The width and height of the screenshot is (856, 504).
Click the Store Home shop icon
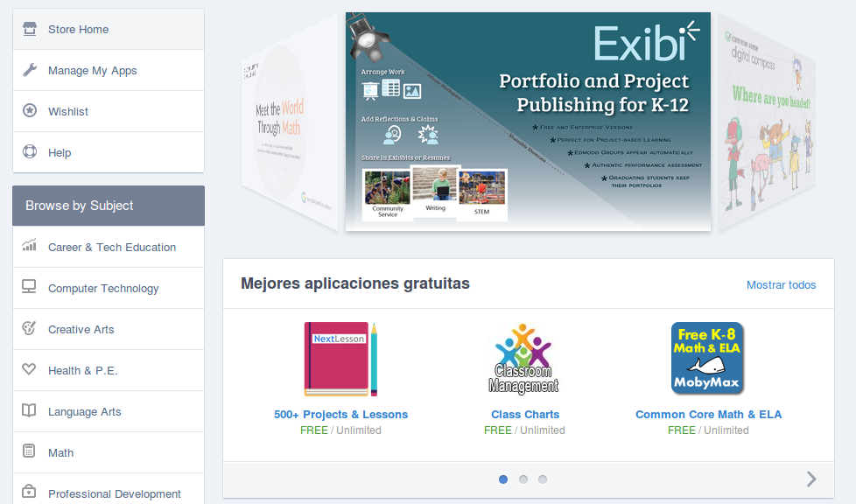(30, 29)
